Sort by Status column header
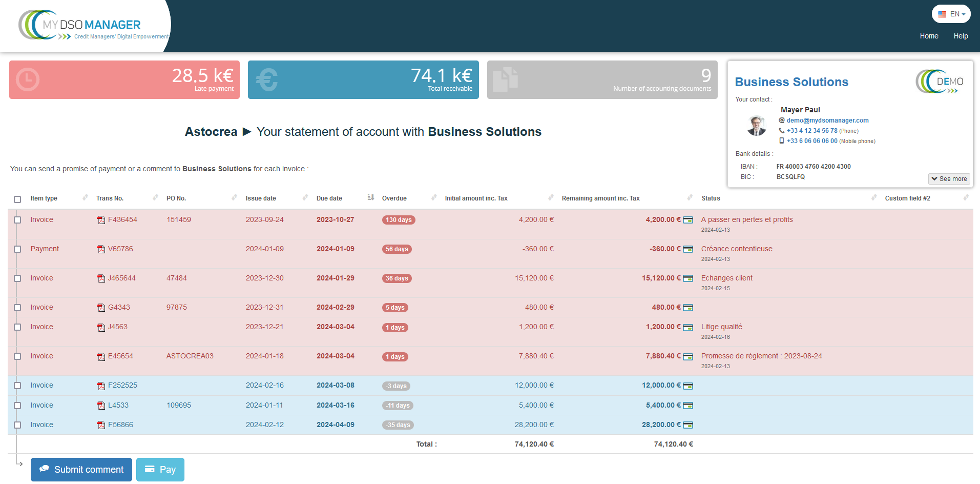The image size is (980, 484). point(789,198)
